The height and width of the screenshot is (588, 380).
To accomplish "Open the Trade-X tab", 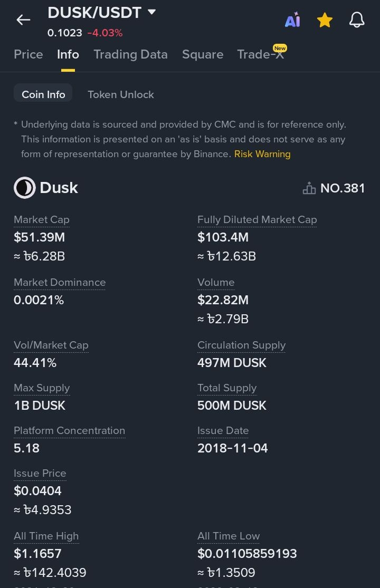I will 260,54.
